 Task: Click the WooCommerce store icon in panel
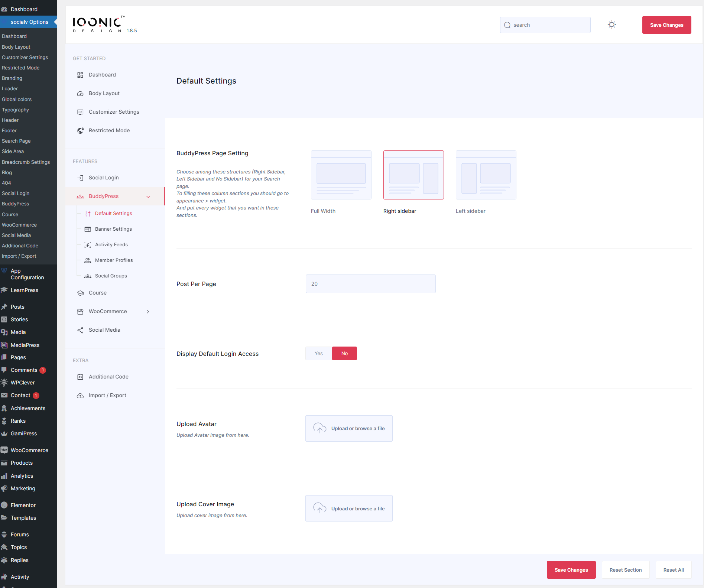point(80,312)
